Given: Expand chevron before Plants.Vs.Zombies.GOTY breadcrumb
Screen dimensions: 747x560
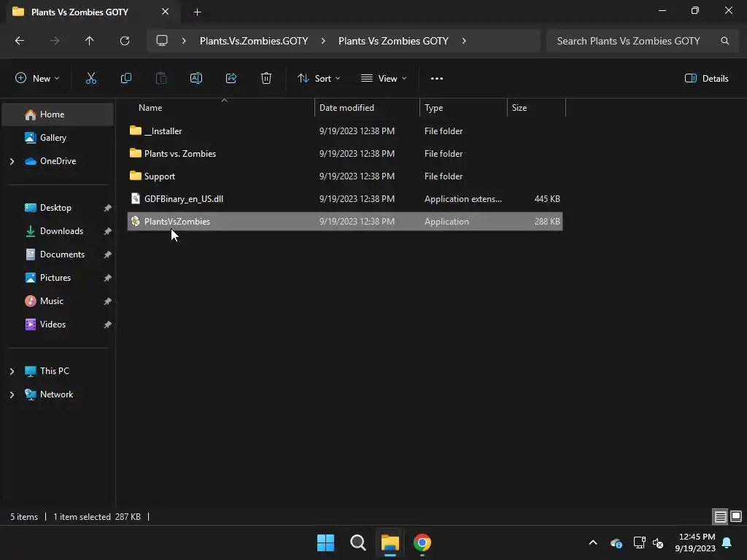Looking at the screenshot, I should (x=184, y=41).
